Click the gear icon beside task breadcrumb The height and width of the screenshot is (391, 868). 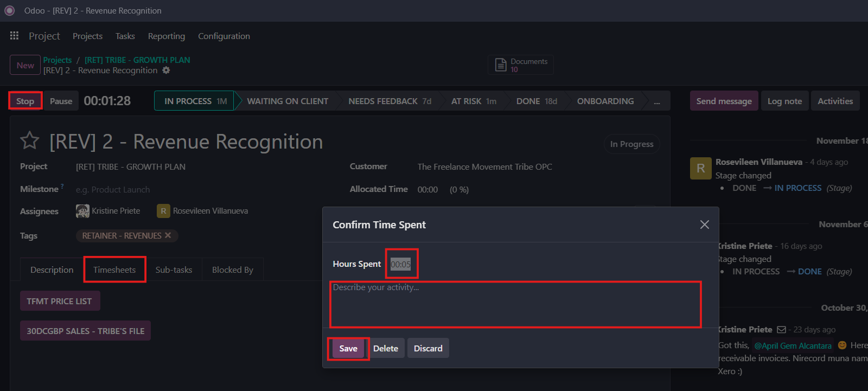pyautogui.click(x=166, y=70)
